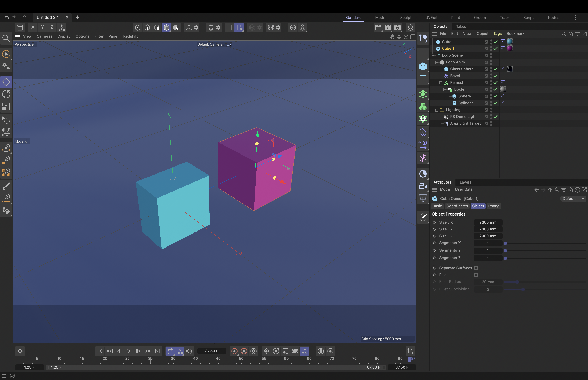This screenshot has height=380, width=588.
Task: Go to the start of animation
Action: (x=100, y=351)
